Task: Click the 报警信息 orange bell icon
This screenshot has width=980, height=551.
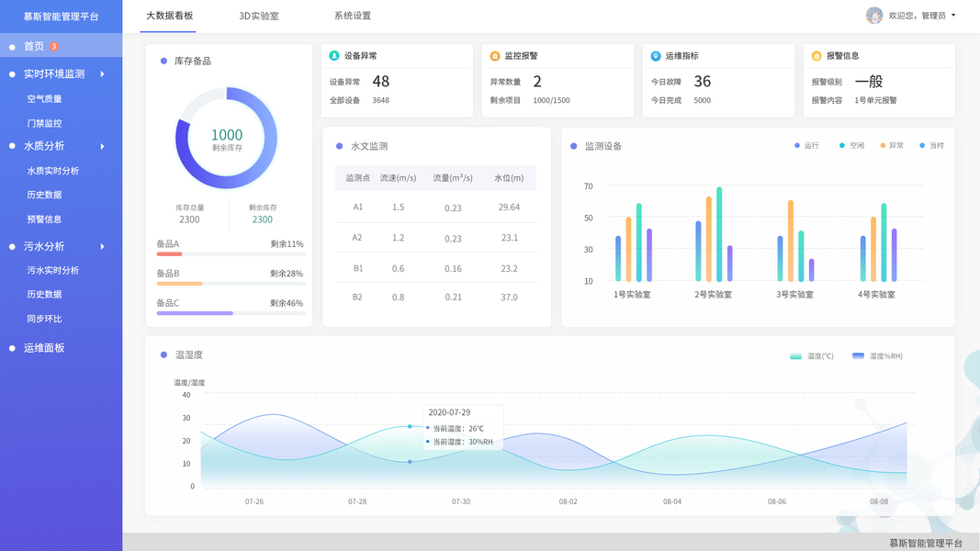Action: tap(817, 56)
